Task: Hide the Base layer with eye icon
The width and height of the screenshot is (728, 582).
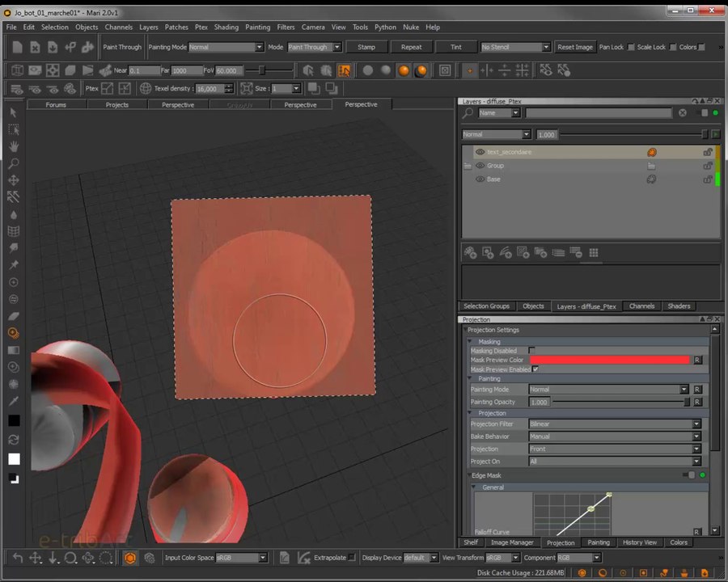Action: pos(480,179)
